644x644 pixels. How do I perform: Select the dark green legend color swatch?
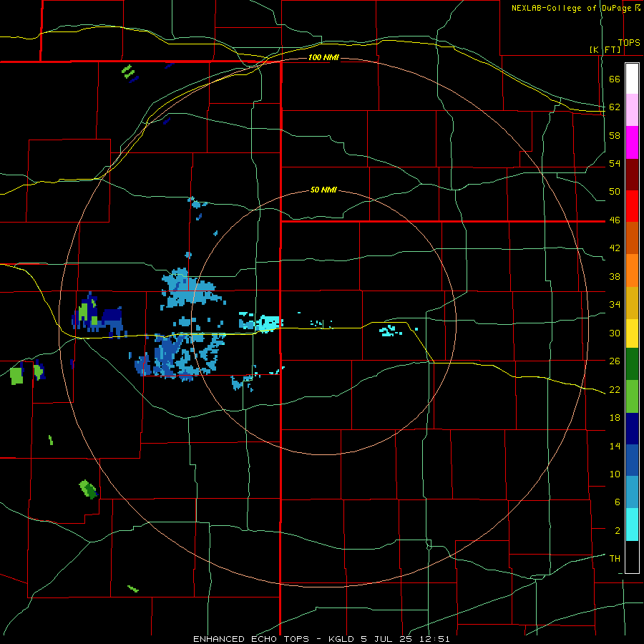[632, 364]
